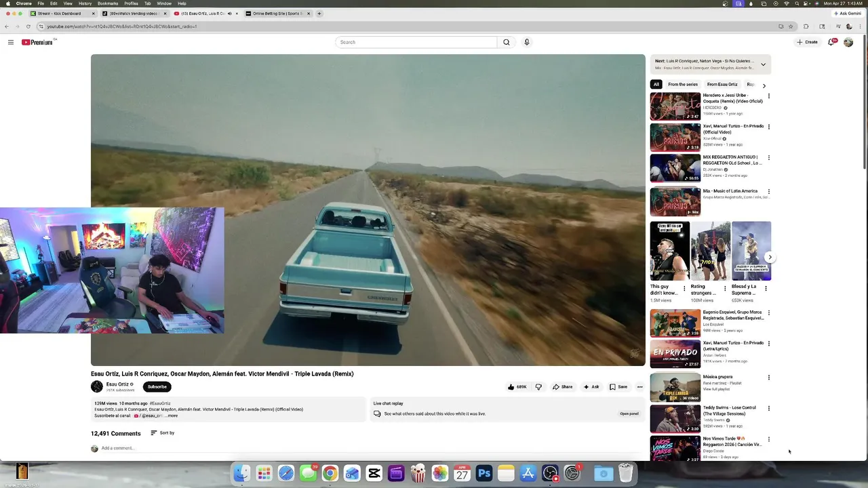868x488 pixels.
Task: Click the Add a comment field
Action: [372, 448]
